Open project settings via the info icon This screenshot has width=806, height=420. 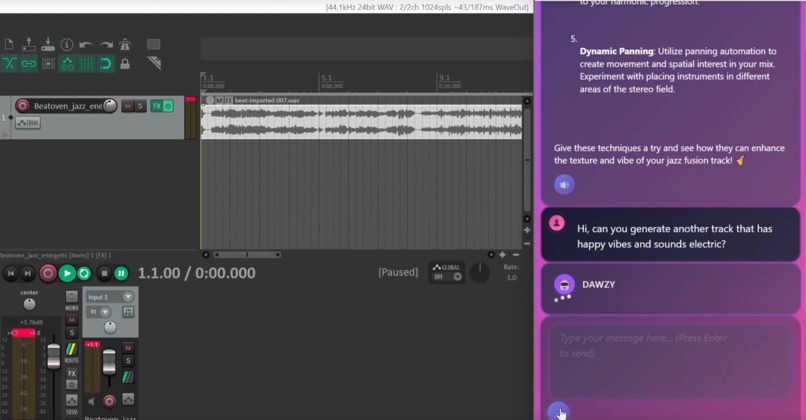[67, 45]
